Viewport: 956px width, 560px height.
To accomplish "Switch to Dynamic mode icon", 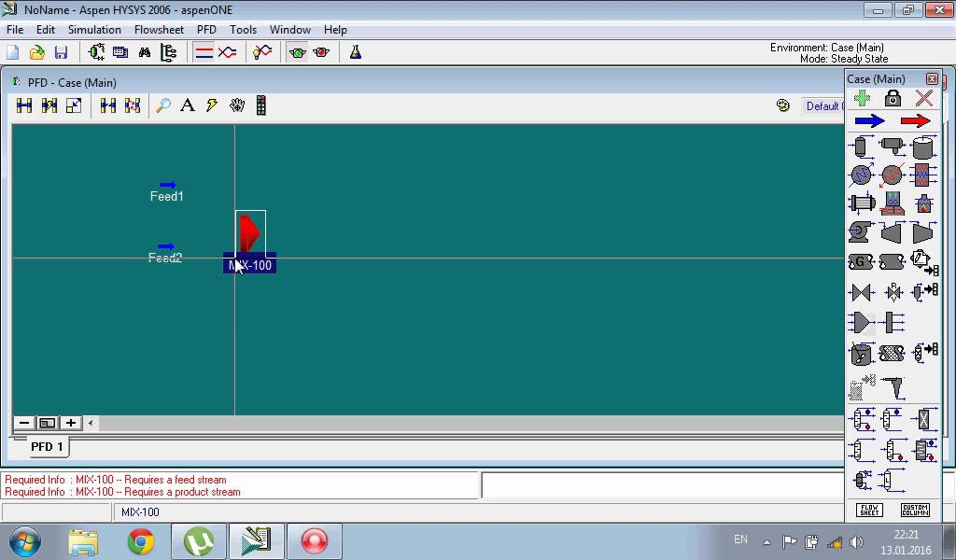I will tap(228, 52).
